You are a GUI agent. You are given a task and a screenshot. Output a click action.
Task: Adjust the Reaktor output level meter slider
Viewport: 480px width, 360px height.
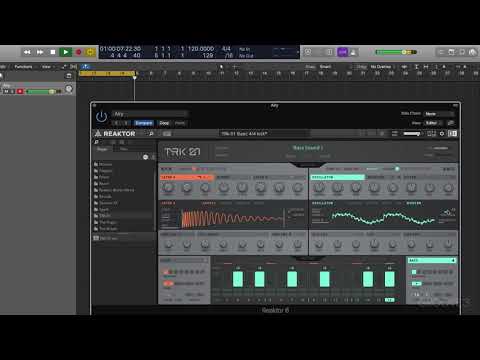point(412,134)
